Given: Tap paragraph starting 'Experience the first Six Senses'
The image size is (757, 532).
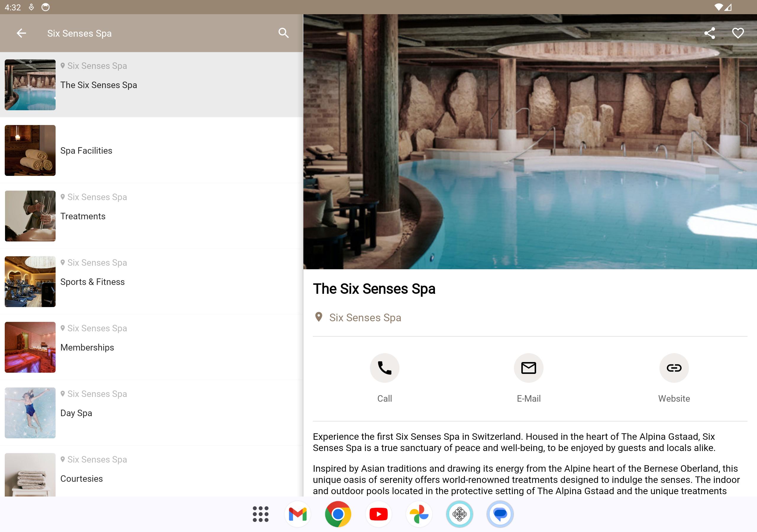Looking at the screenshot, I should pos(514,442).
